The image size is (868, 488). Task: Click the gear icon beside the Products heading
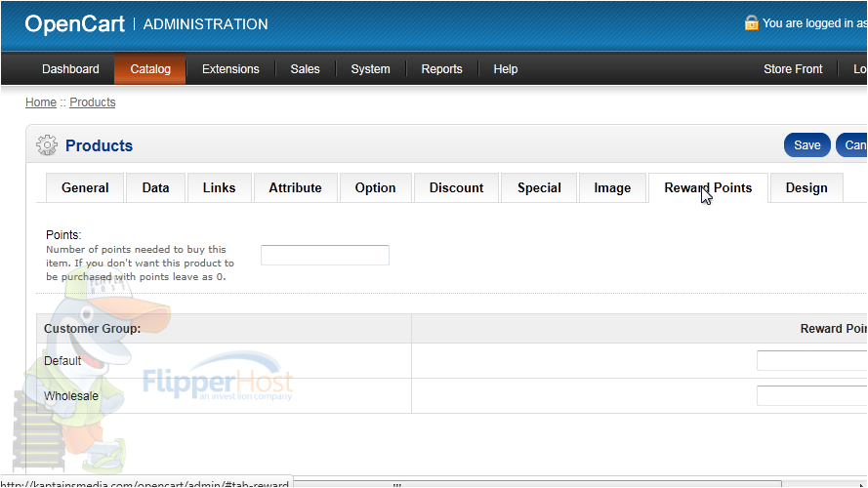47,145
